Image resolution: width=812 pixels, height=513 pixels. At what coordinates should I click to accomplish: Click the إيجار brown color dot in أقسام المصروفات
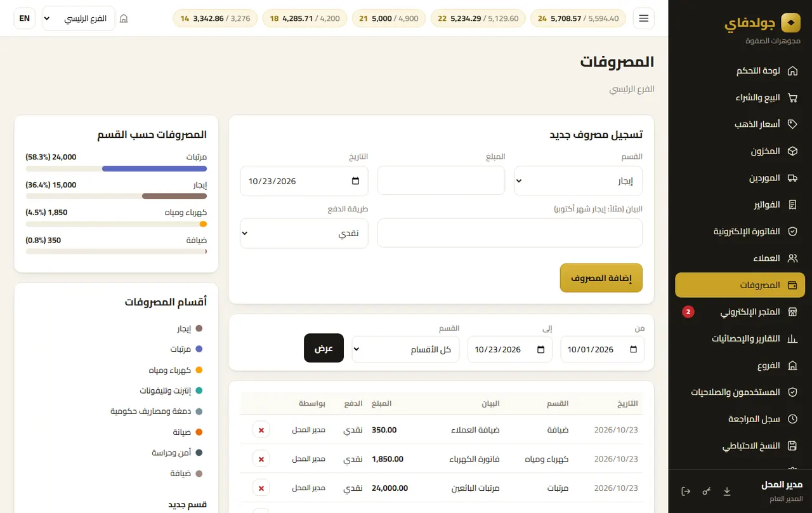pos(199,329)
